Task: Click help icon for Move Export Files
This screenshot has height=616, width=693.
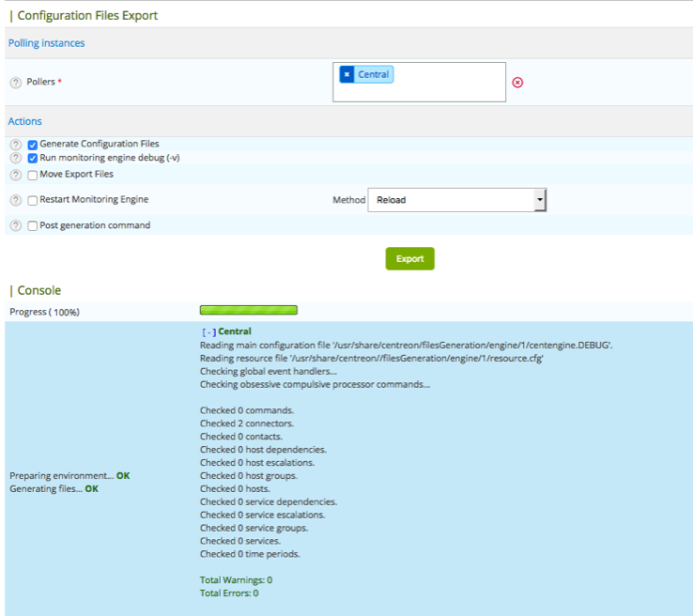Action: point(15,175)
